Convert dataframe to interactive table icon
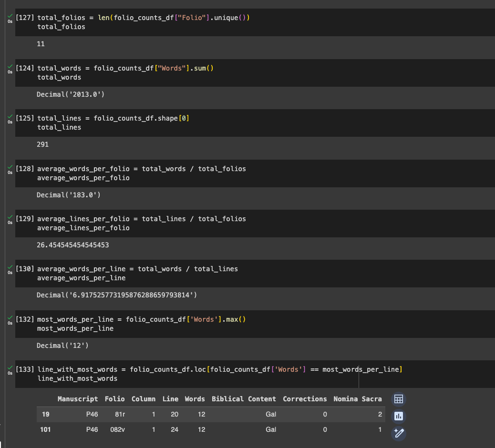The width and height of the screenshot is (495, 448). click(399, 399)
